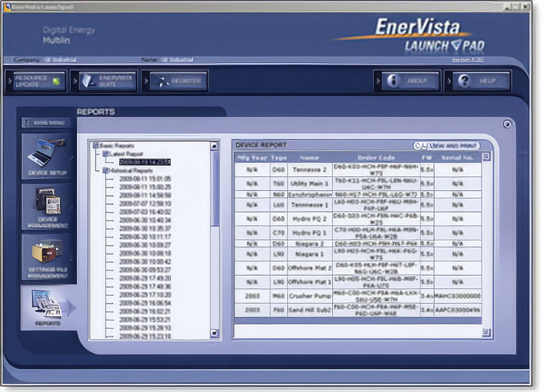
Task: Select report 2009-06-30 10:11:17
Action: [x=145, y=237]
